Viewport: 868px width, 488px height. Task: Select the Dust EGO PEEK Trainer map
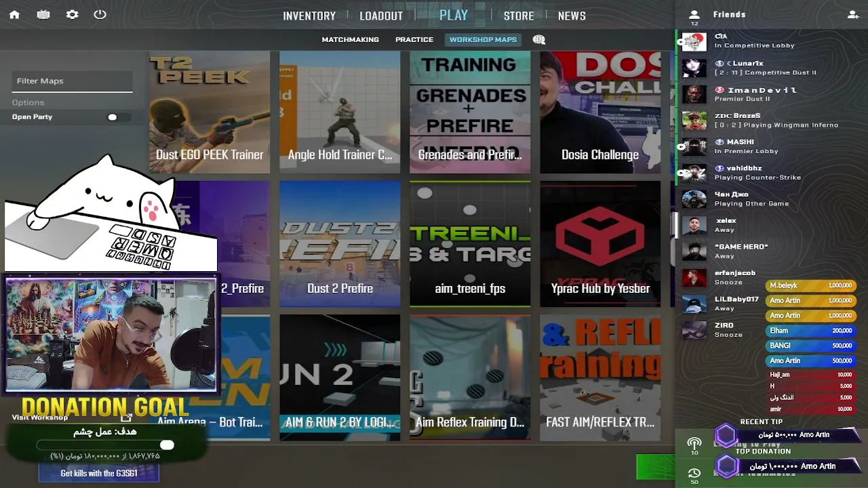click(x=210, y=113)
